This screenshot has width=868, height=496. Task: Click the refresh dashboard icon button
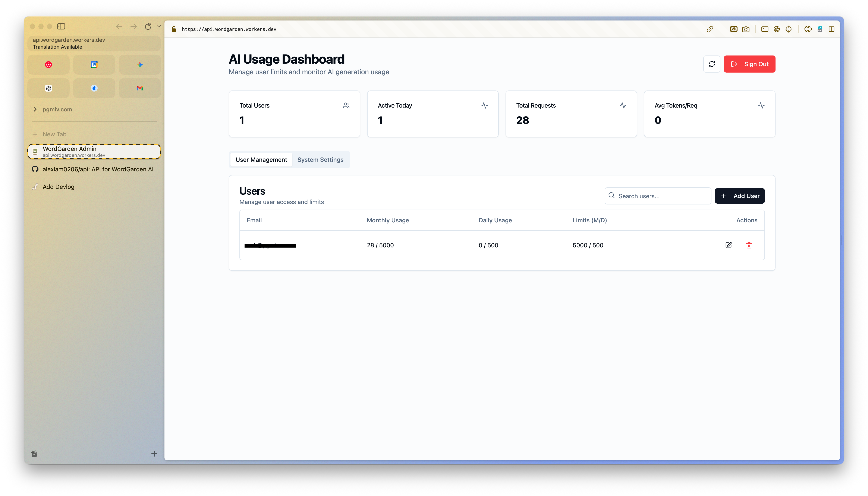point(711,64)
